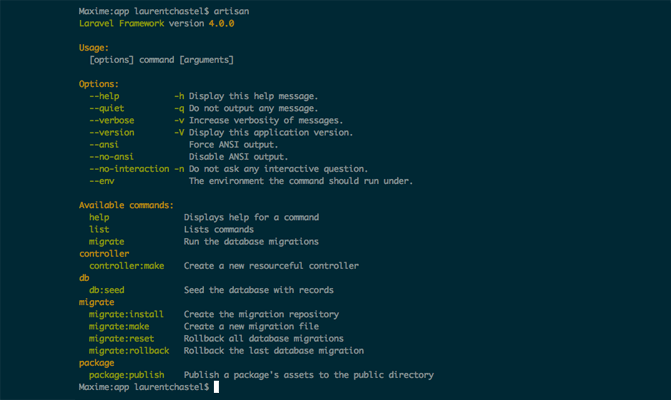Image resolution: width=671 pixels, height=400 pixels.
Task: Click db:seed command text
Action: click(x=107, y=290)
